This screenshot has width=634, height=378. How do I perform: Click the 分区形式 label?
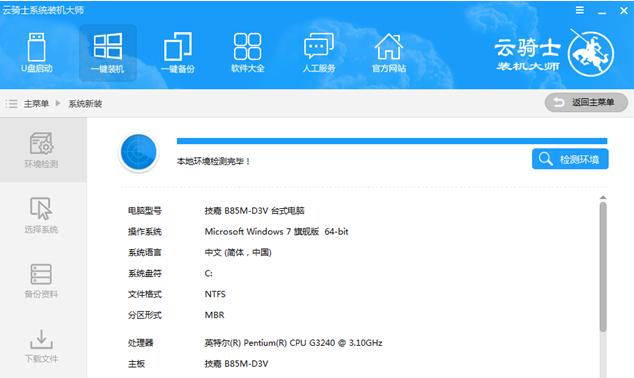(x=144, y=315)
